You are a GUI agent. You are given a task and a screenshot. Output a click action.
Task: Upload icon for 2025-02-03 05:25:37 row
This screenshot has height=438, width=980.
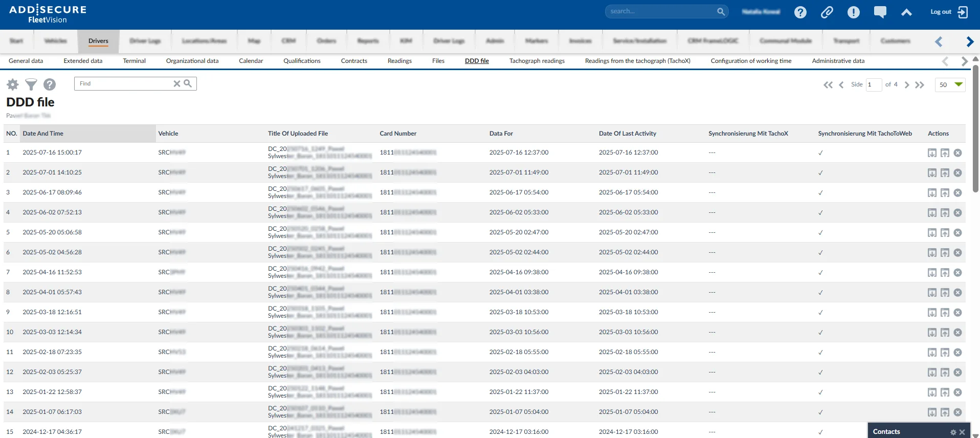[x=945, y=373]
